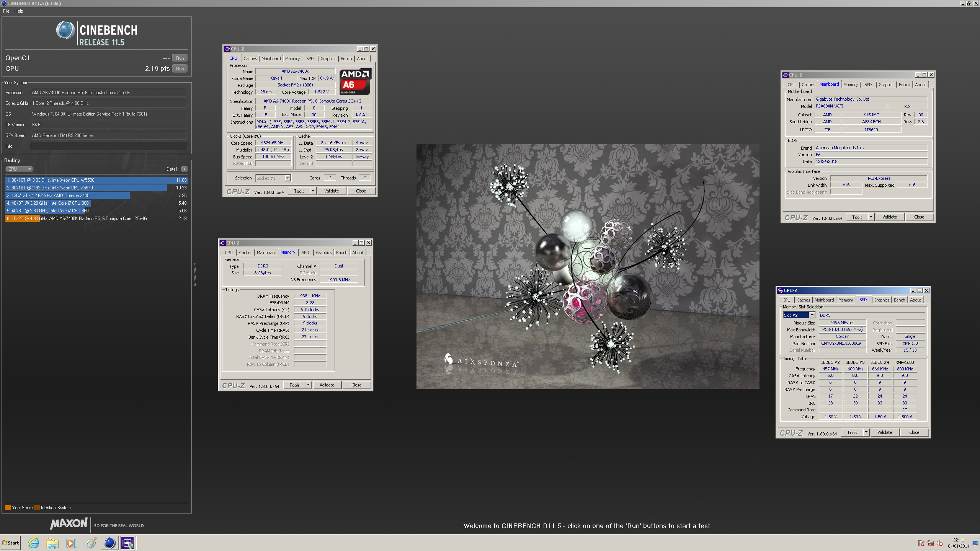Switch to Cinebench taskbar icon

[x=109, y=543]
